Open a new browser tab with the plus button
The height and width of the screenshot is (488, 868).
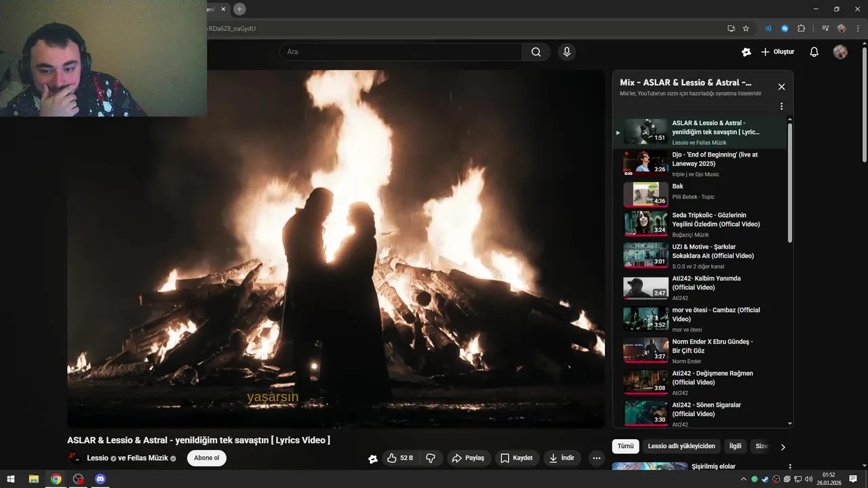[239, 9]
